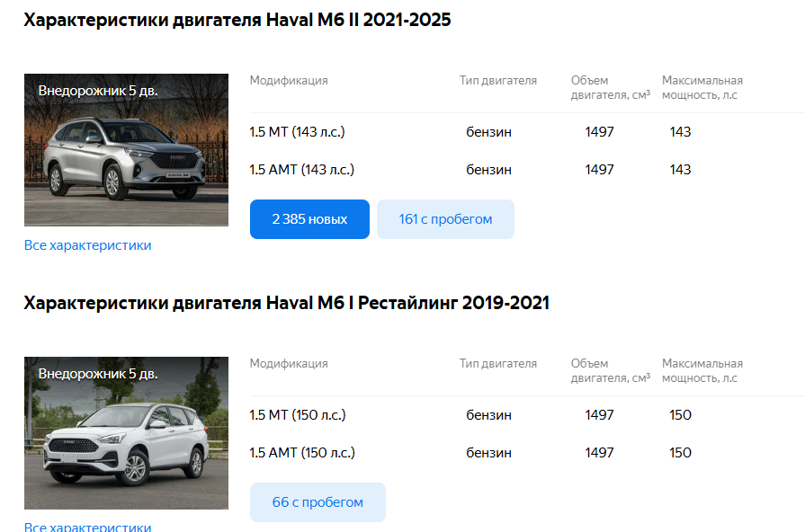Click the "Тип двигателя" header in the M6 I Рестайлинг table
805x532 pixels.
click(x=498, y=364)
